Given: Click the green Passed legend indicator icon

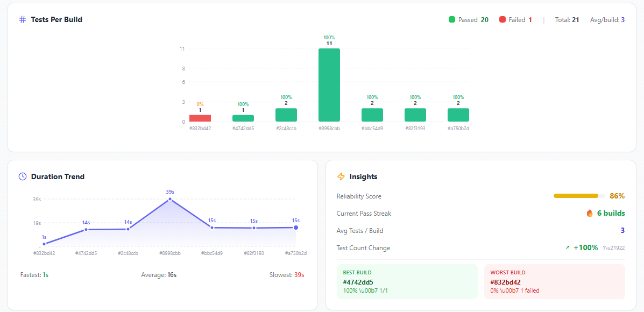Looking at the screenshot, I should pyautogui.click(x=451, y=19).
